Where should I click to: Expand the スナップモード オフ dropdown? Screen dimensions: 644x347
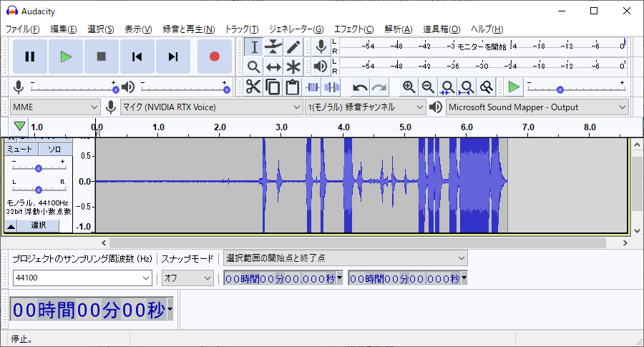[187, 278]
